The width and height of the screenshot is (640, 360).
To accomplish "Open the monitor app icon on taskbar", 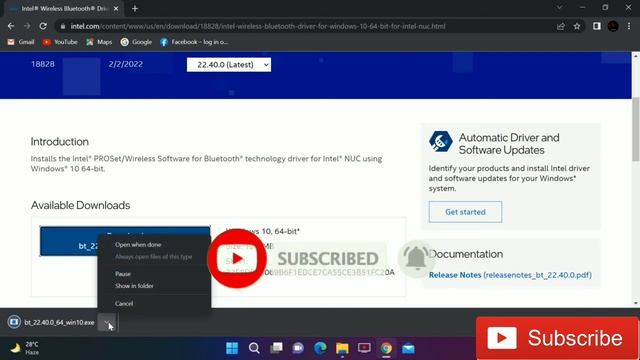I will tap(364, 348).
